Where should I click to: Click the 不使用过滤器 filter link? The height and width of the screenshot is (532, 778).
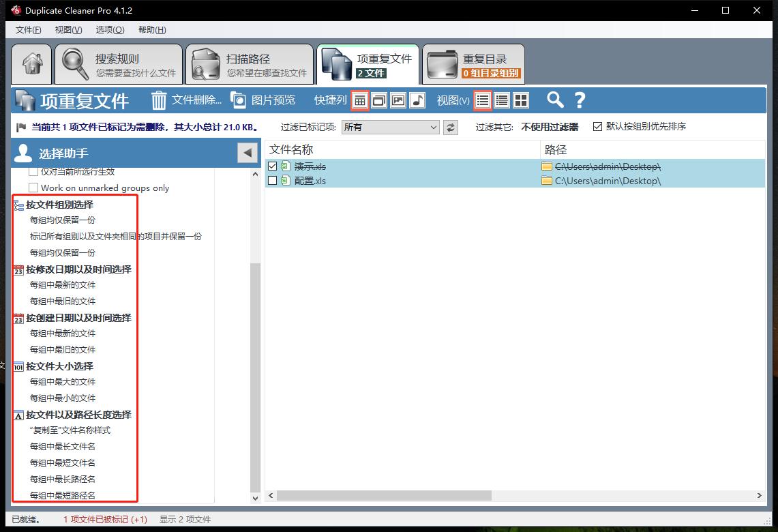point(550,127)
